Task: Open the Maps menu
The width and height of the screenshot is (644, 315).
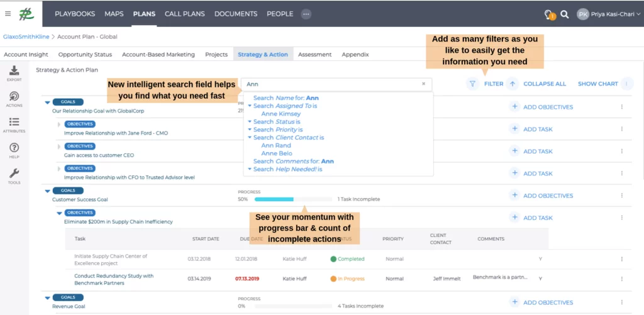Action: (x=114, y=14)
